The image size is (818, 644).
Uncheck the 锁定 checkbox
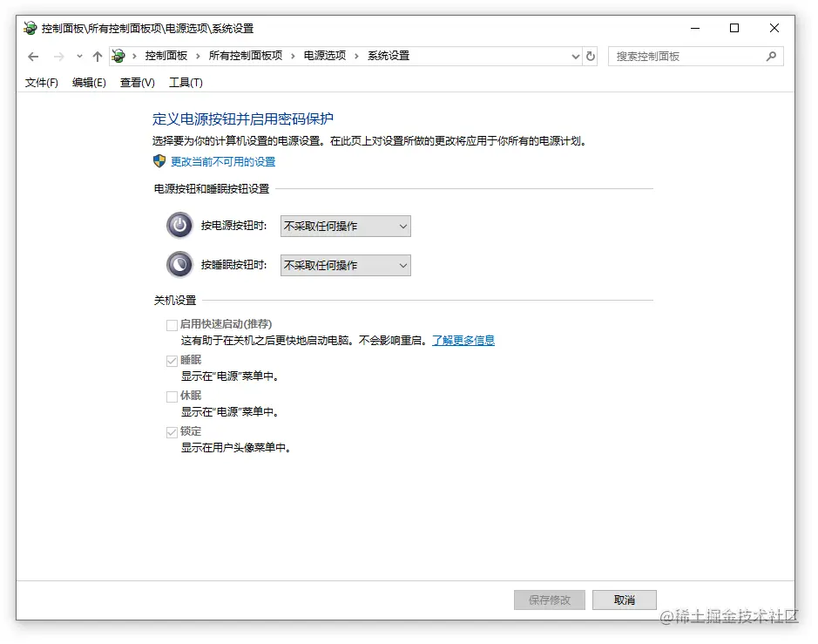pyautogui.click(x=172, y=431)
